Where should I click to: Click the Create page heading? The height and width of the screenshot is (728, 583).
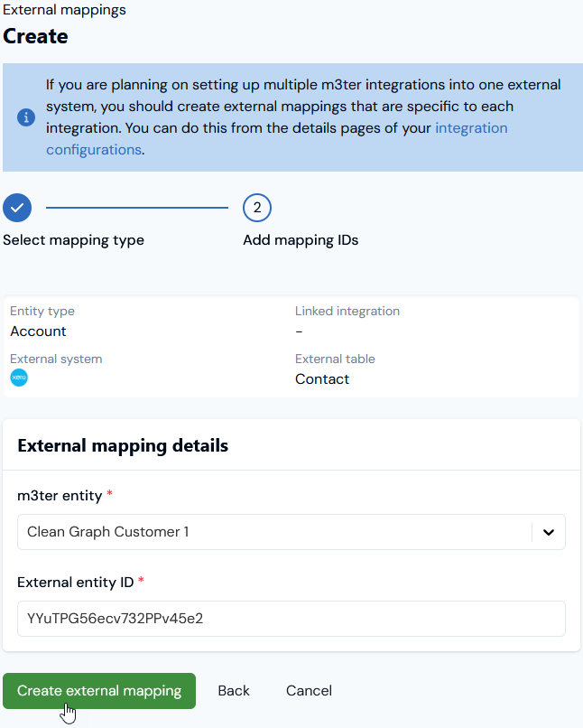(36, 37)
